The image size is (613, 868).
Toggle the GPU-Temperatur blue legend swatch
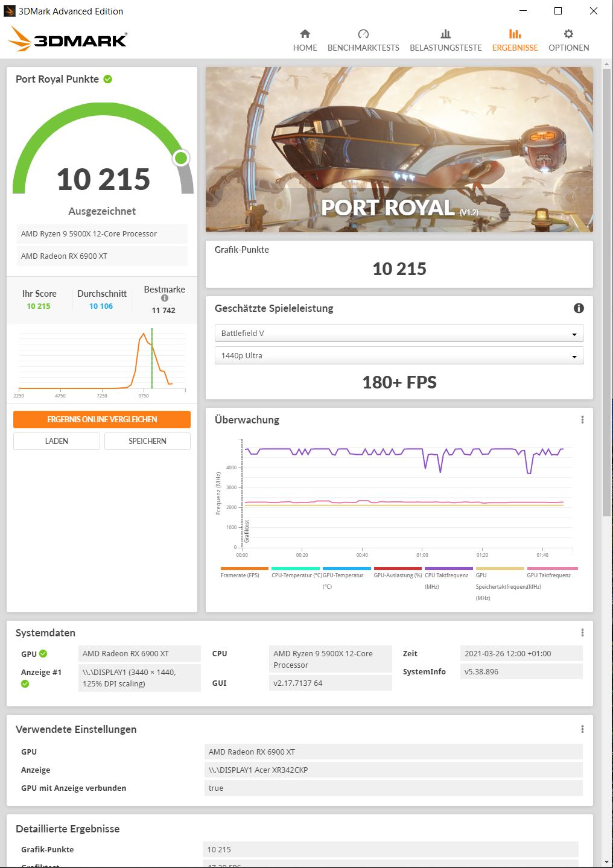(x=347, y=568)
